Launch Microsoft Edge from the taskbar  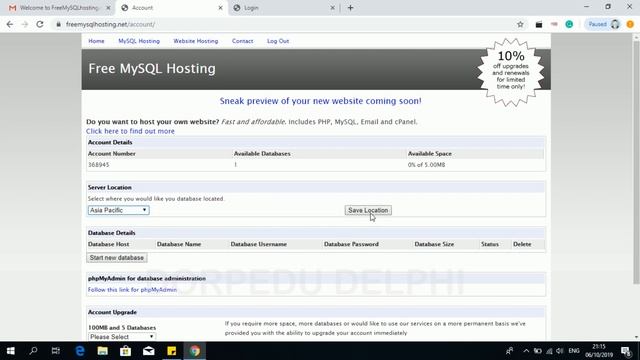pos(80,351)
